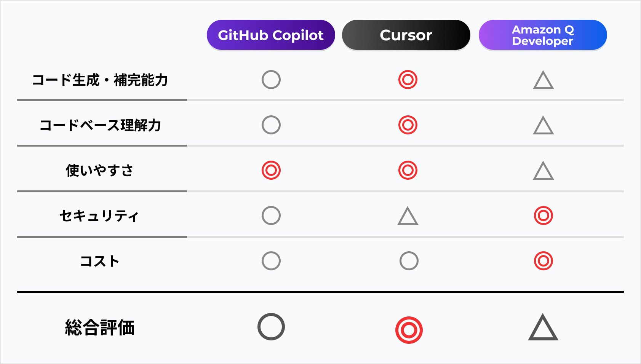Screen dimensions: 641x364
Task: Click Amazon Q's double circle for セキュリティ
Action: coord(543,216)
